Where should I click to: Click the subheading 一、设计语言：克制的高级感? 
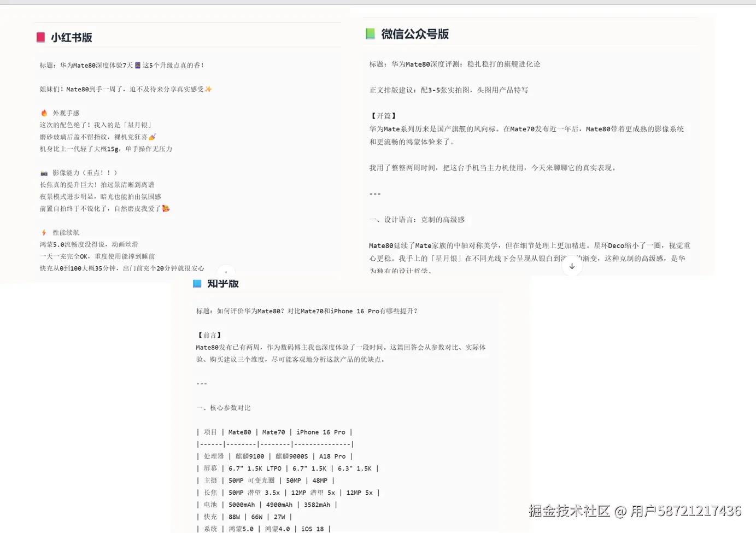point(417,220)
